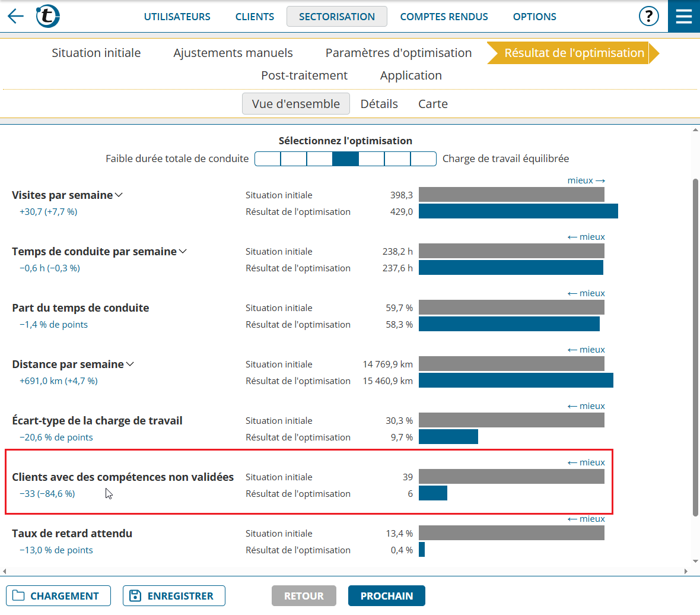
Task: Go to the Paramètres d'optimisation step
Action: coord(398,53)
